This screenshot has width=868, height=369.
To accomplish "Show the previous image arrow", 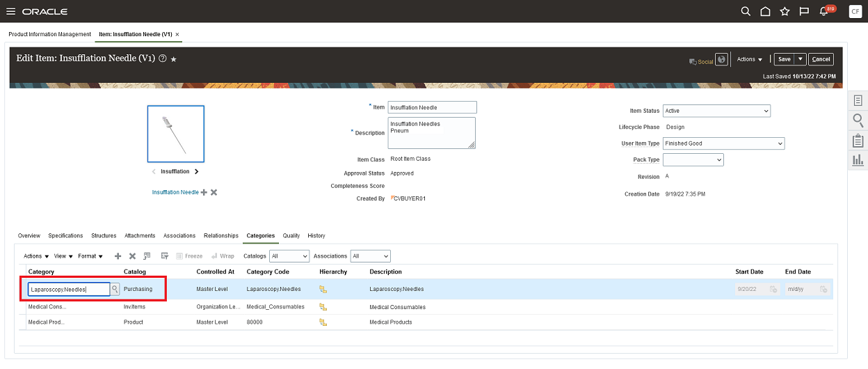I will (x=154, y=171).
